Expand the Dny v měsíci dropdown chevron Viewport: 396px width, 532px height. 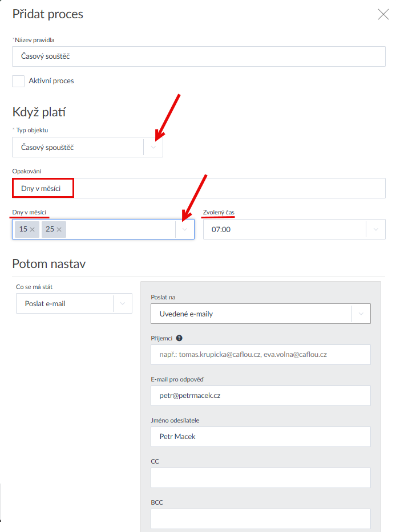tap(184, 229)
